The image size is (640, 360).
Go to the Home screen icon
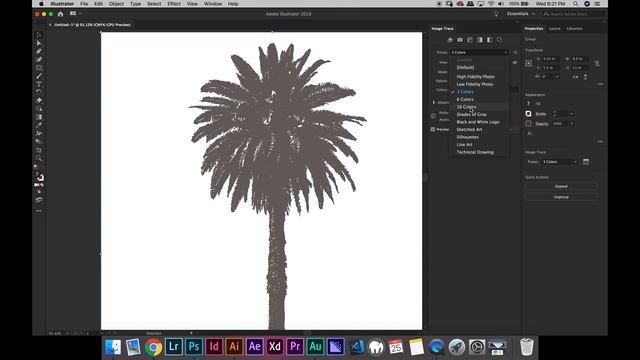(x=60, y=14)
